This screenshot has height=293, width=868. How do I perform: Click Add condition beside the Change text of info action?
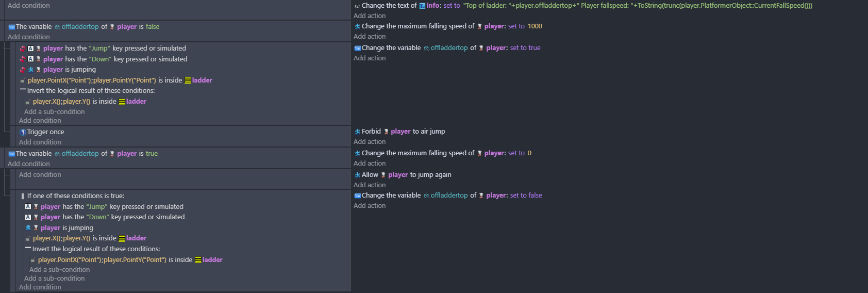coord(29,6)
